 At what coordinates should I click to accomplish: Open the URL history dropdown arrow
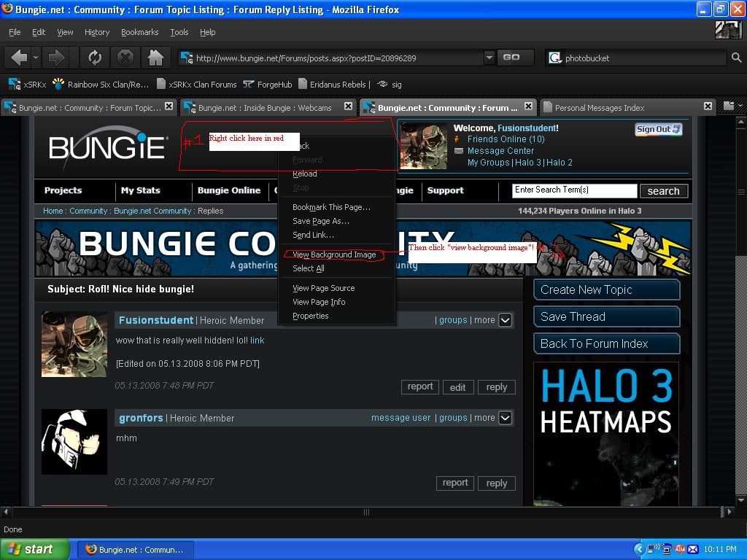coord(489,58)
